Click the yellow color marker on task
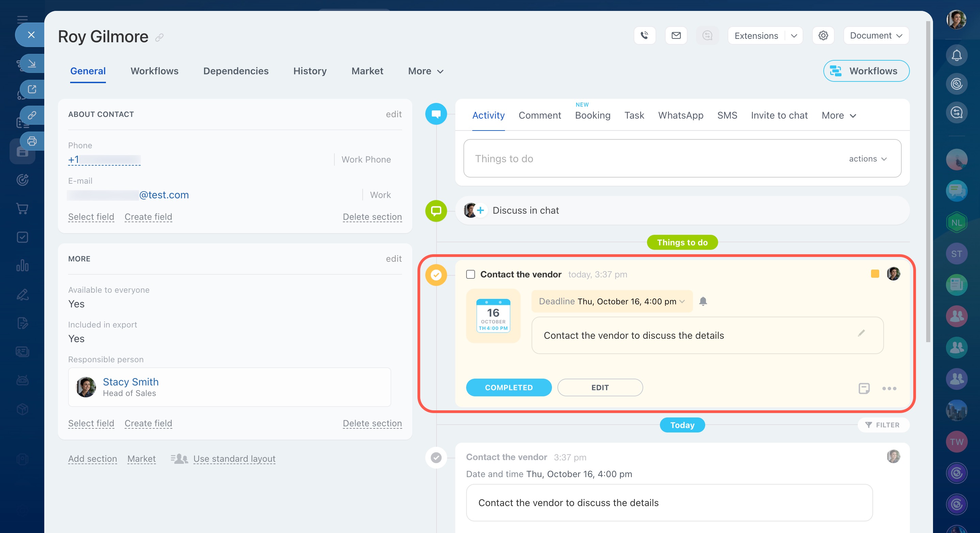This screenshot has height=533, width=980. (875, 274)
